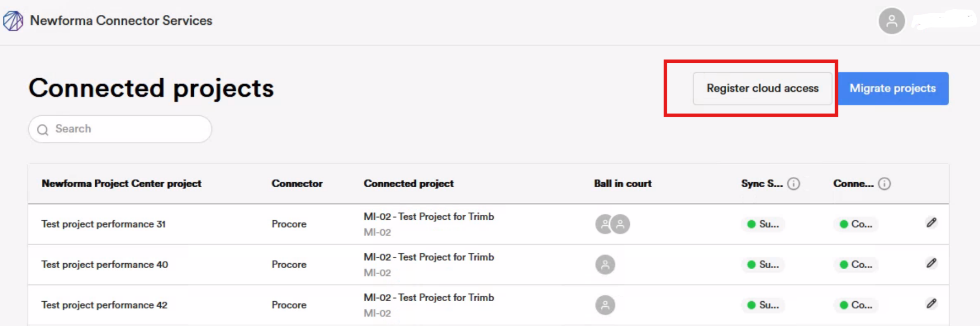Click the Migrate projects button
Screen dimensions: 980x326
click(892, 89)
